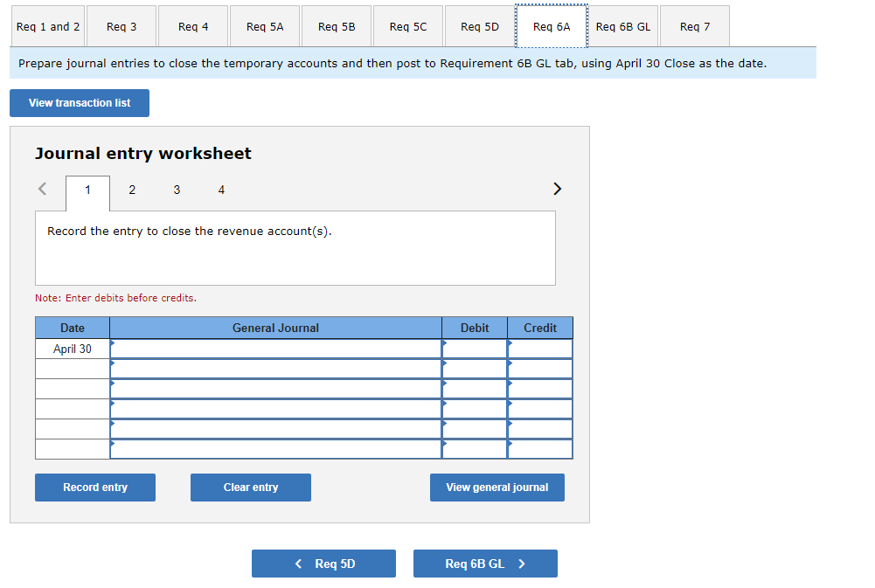The height and width of the screenshot is (588, 875).
Task: Click the last row Credit field
Action: coord(540,449)
